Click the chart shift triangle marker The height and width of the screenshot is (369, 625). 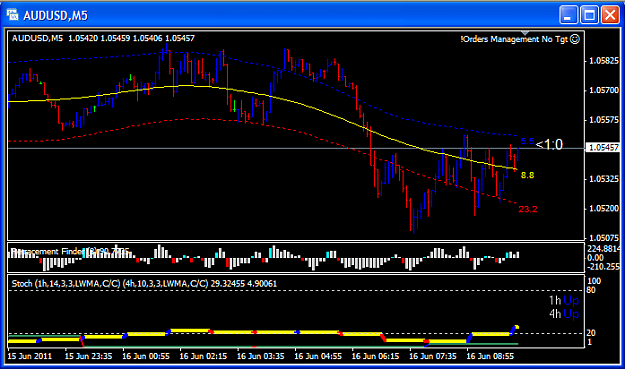coord(525,33)
